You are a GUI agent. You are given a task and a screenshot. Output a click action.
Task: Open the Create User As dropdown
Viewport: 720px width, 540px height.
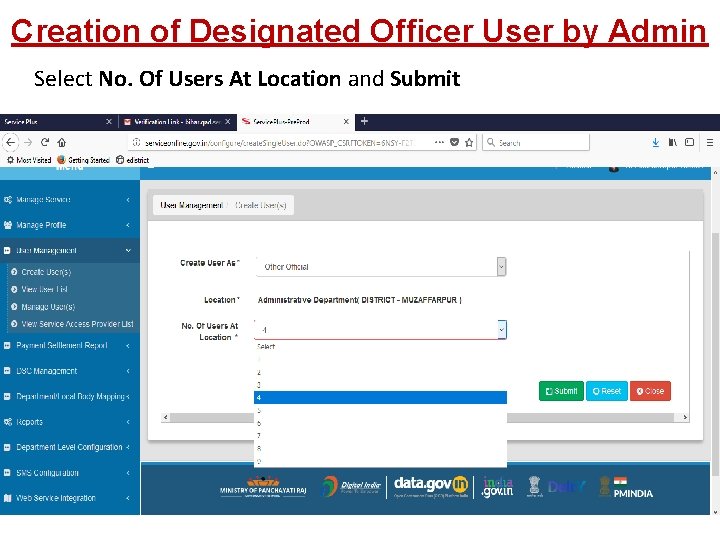coord(381,267)
